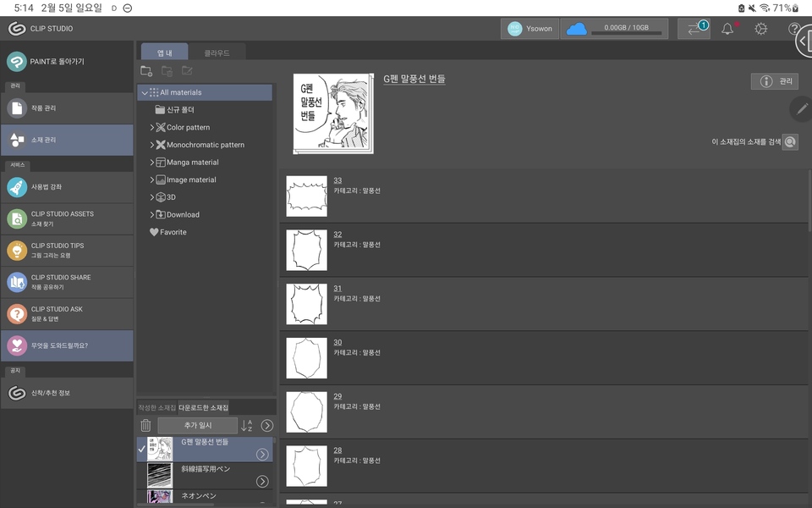Open 사용법 강좌 tutorial section
This screenshot has width=812, height=508.
point(67,187)
